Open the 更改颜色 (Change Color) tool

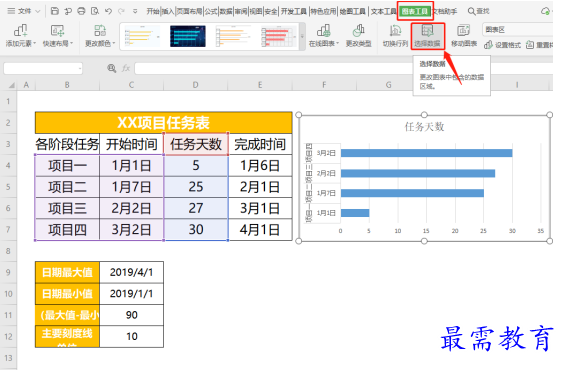click(100, 35)
